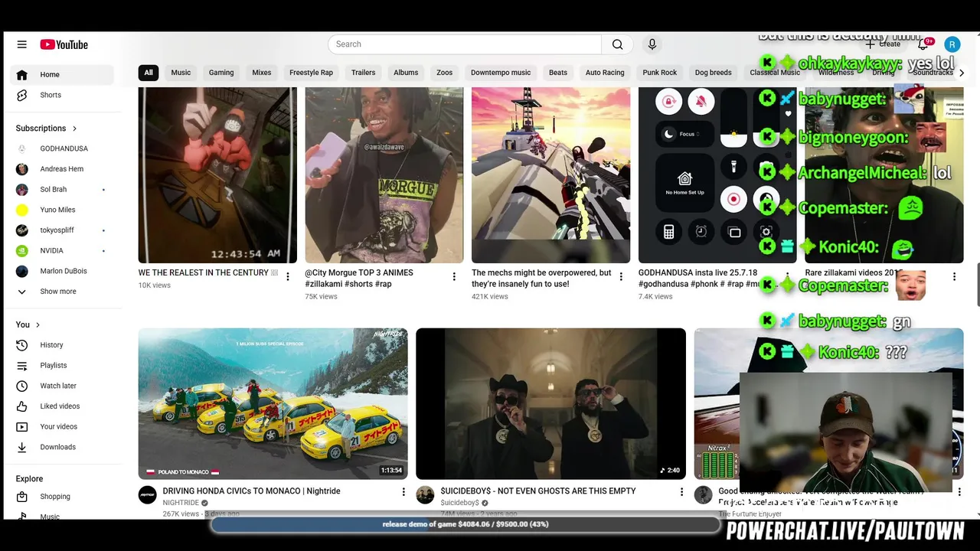Open the account avatar menu
This screenshot has height=551, width=980.
click(952, 44)
